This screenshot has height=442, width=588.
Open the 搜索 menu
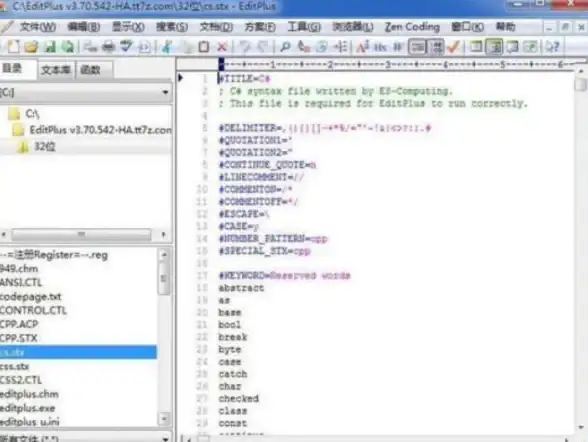pyautogui.click(x=172, y=27)
